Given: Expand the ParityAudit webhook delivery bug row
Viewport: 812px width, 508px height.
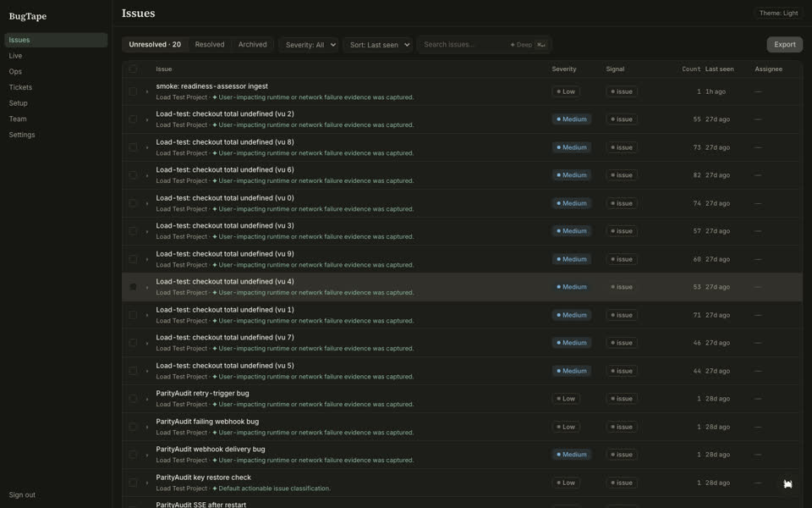Looking at the screenshot, I should tap(147, 456).
